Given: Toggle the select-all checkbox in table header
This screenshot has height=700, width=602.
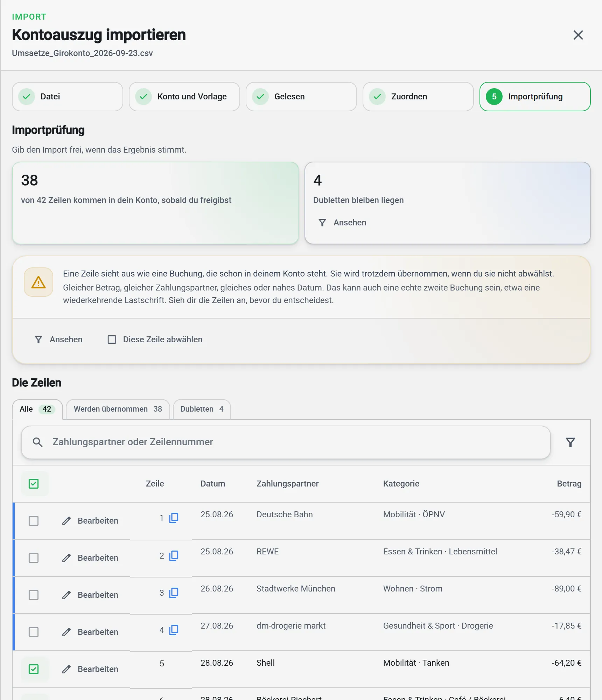Looking at the screenshot, I should (34, 484).
